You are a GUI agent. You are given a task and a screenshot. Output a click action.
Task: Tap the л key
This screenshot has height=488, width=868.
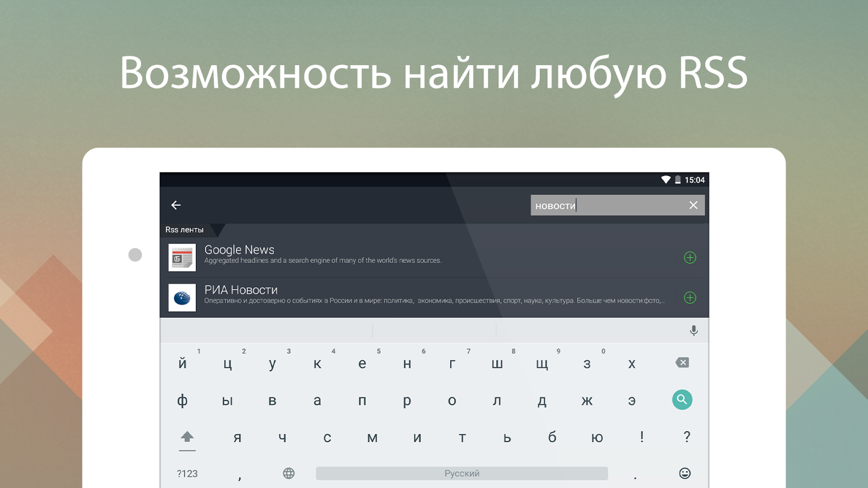497,401
